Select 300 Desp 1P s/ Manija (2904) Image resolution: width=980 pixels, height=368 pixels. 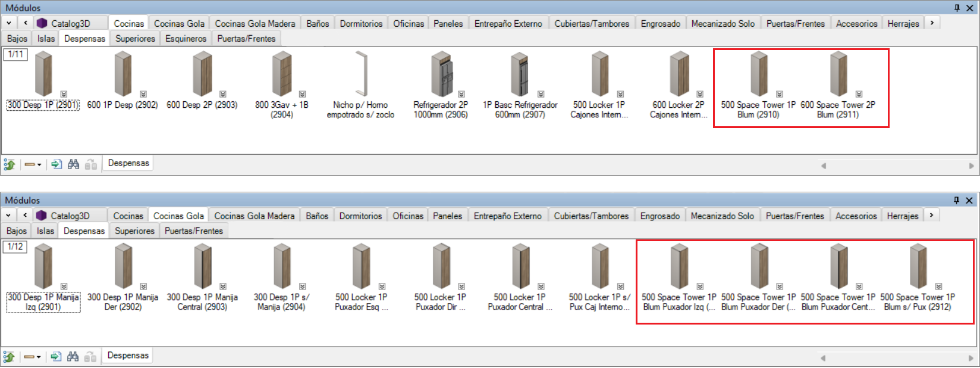pyautogui.click(x=282, y=266)
